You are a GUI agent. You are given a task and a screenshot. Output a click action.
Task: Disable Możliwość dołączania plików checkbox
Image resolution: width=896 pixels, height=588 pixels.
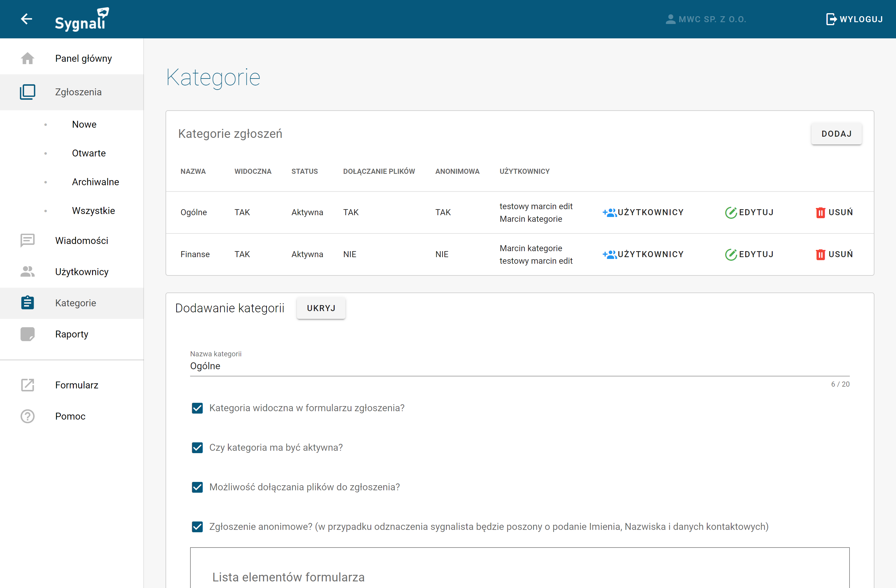pyautogui.click(x=197, y=487)
